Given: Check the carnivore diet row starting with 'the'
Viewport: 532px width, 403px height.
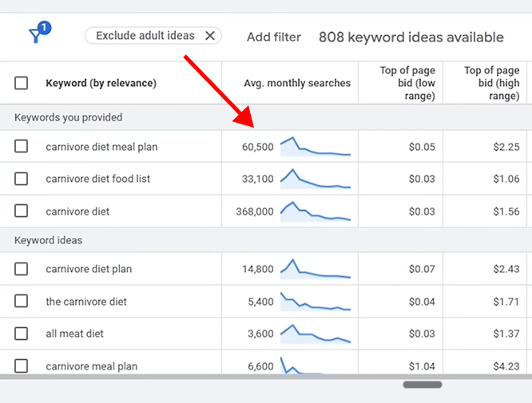Looking at the screenshot, I should pyautogui.click(x=21, y=301).
